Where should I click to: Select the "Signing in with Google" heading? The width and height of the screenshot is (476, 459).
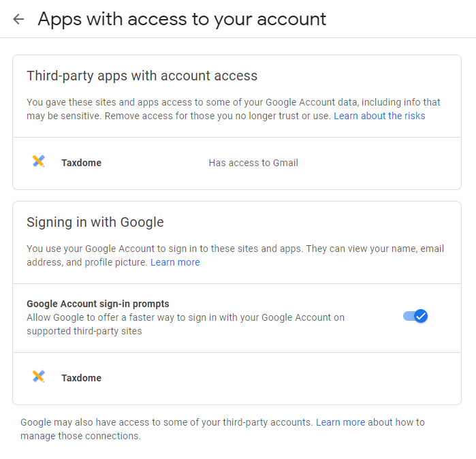95,222
